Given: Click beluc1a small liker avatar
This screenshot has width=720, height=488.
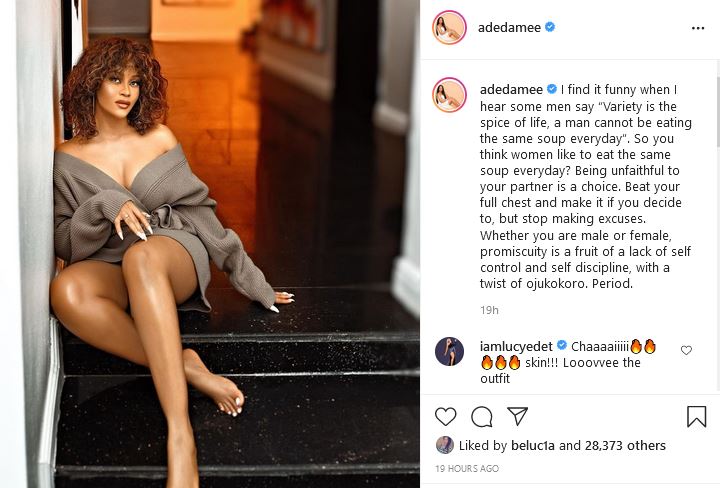Looking at the screenshot, I should [444, 445].
